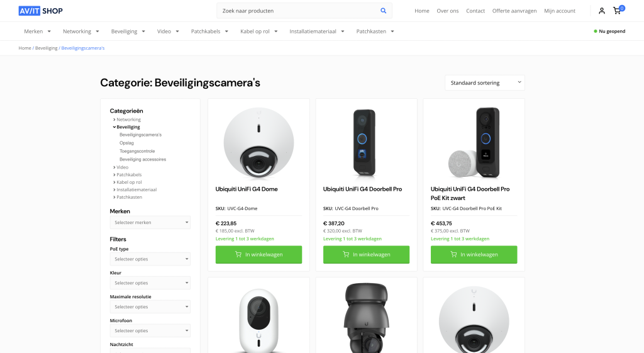This screenshot has width=644, height=353.
Task: Open the Offerte aanvragen link
Action: (x=514, y=11)
